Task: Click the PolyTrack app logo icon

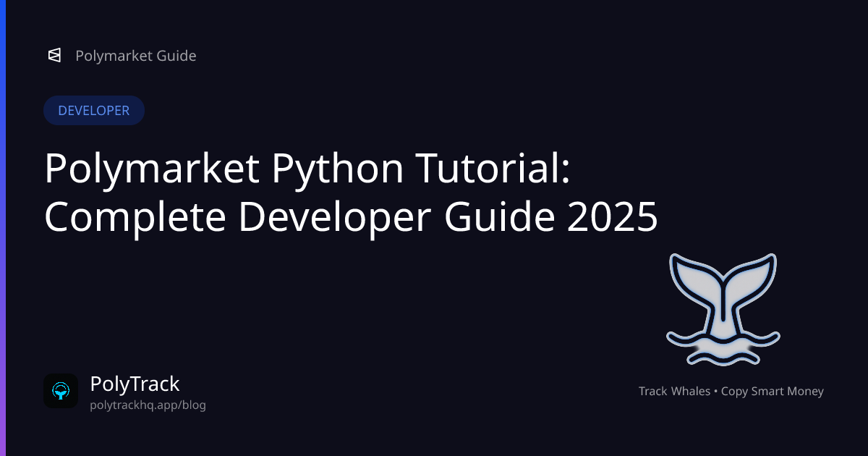Action: tap(61, 391)
